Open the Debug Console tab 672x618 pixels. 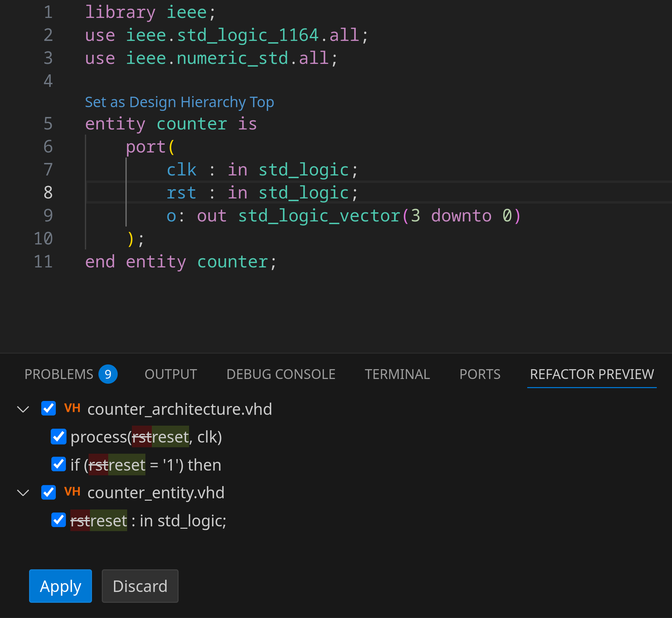click(x=281, y=374)
